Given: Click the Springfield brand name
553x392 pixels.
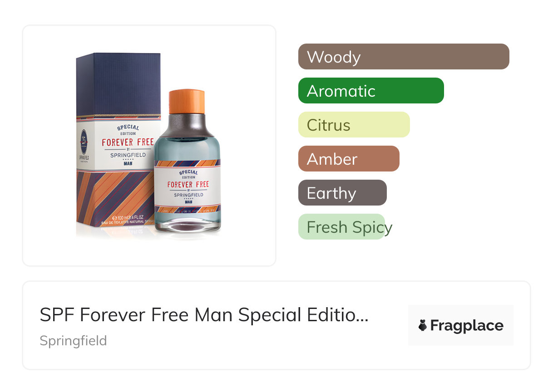Looking at the screenshot, I should (x=73, y=340).
